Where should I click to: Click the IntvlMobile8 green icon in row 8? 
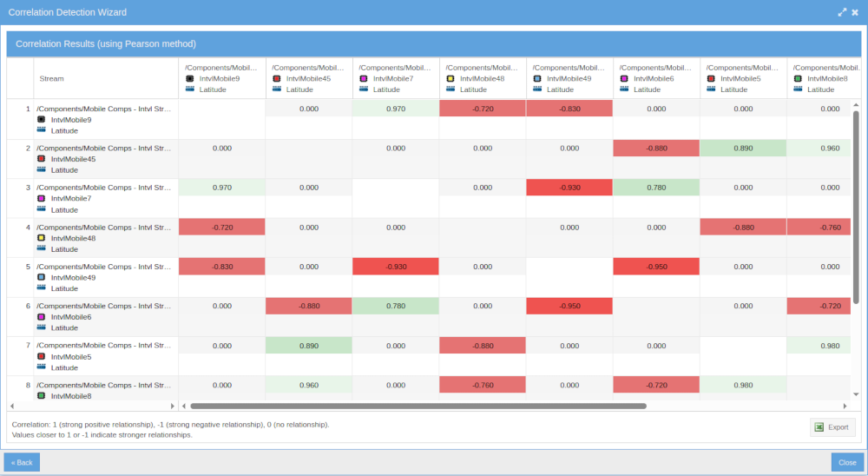coord(41,396)
